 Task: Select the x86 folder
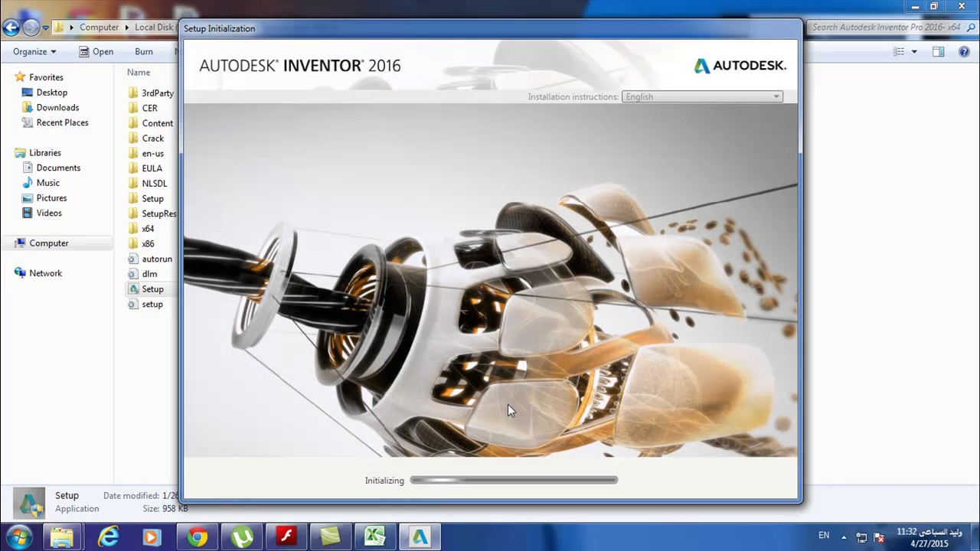148,244
